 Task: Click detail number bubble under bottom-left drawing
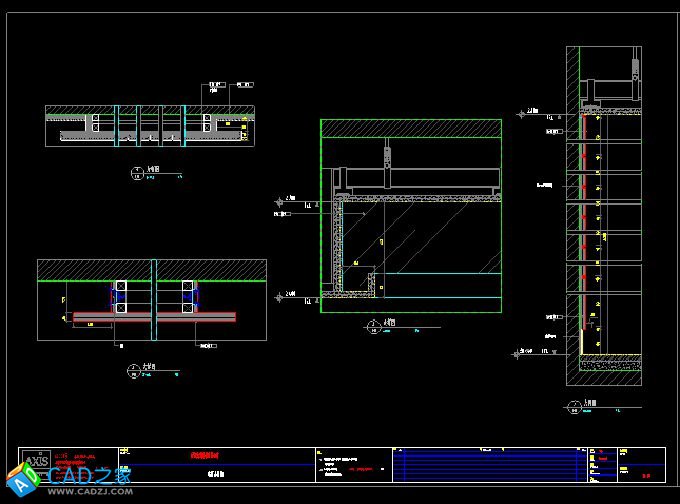pos(133,370)
